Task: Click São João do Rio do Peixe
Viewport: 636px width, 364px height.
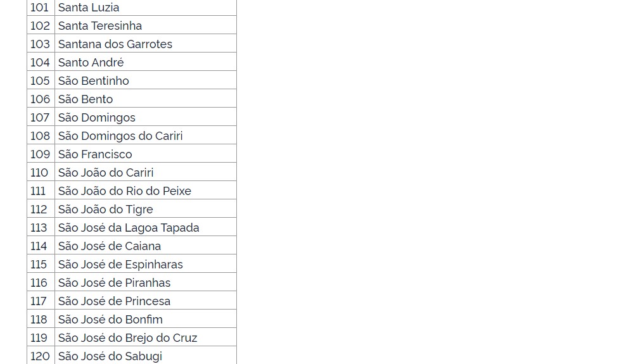Action: [x=125, y=191]
